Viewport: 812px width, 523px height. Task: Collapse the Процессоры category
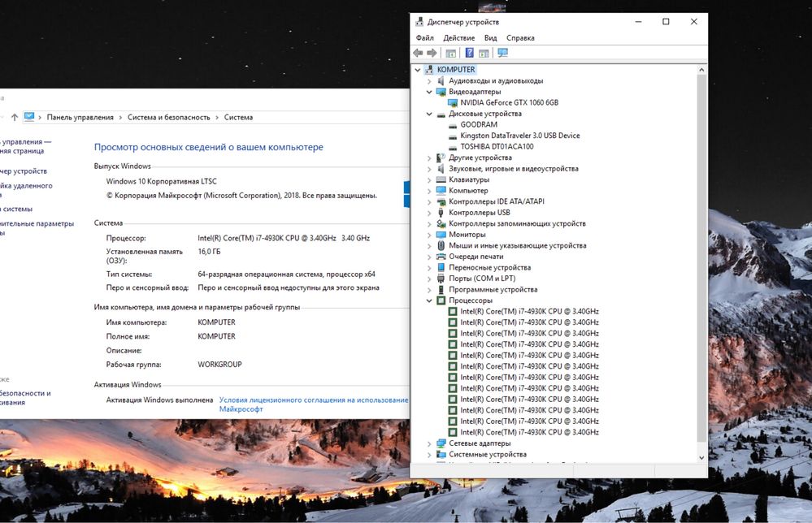[x=429, y=300]
